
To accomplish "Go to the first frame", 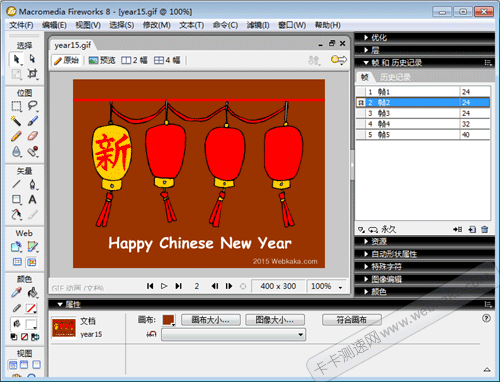I will (x=150, y=286).
